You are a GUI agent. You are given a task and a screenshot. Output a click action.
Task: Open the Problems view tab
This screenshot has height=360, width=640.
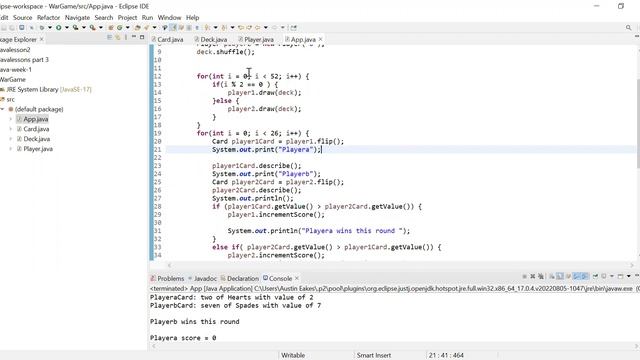167,278
